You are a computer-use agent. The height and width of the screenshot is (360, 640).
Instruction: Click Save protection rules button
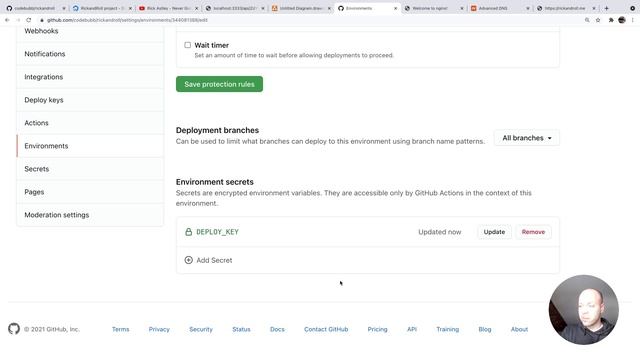219,84
